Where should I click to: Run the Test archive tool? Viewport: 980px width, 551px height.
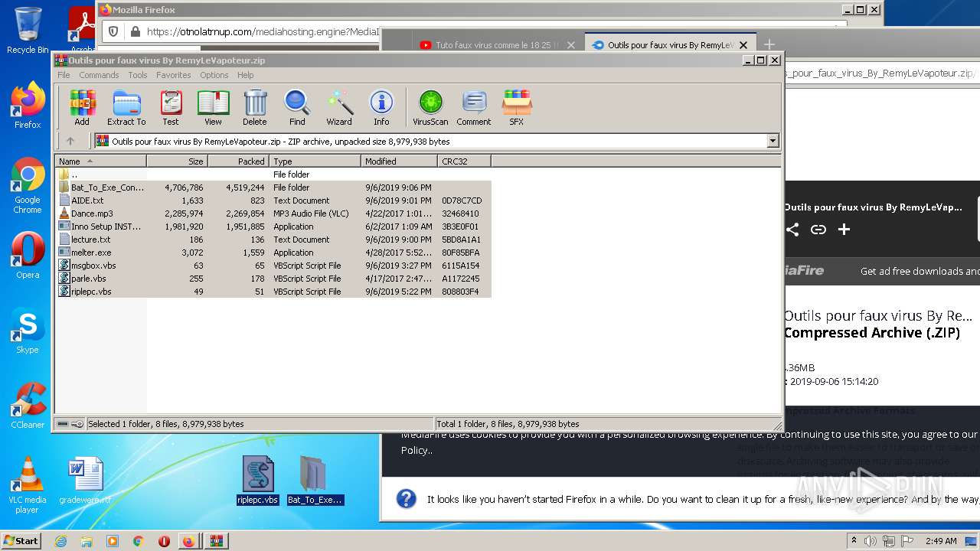pos(171,108)
